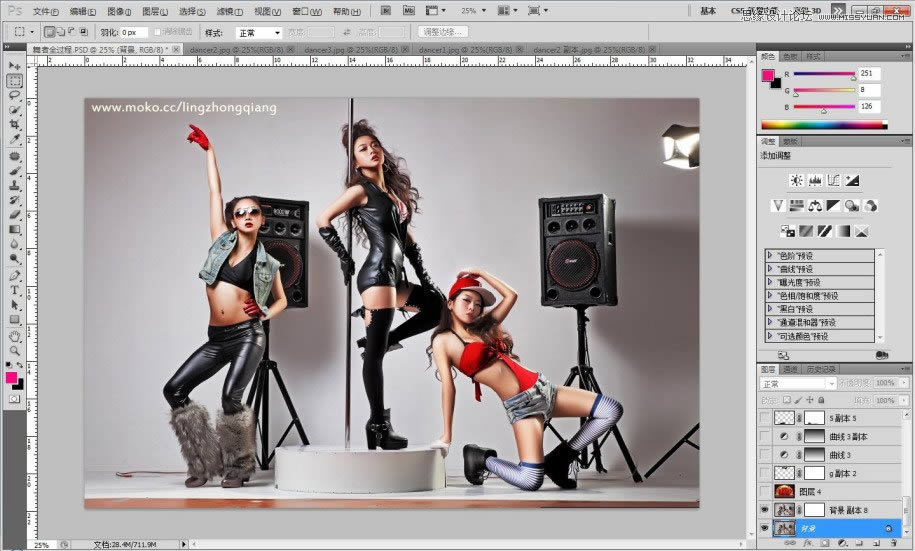Add a Levels adjustment from Adjustments panel
The image size is (915, 551).
[815, 180]
